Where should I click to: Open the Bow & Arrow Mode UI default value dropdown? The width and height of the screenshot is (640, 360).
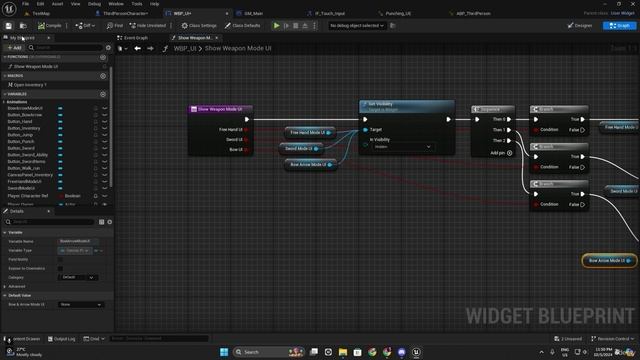point(81,304)
